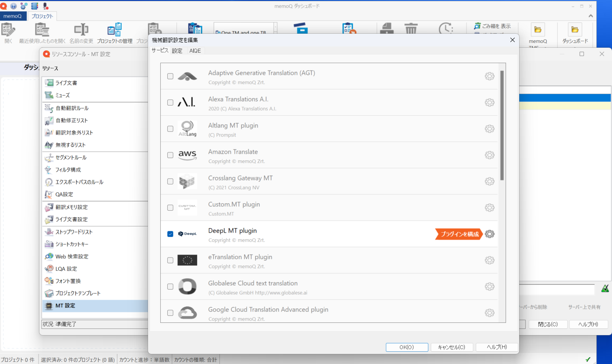Viewport: 612px width, 364px height.
Task: Click the ダッシュボード folder icon in ribbon
Action: [x=575, y=29]
